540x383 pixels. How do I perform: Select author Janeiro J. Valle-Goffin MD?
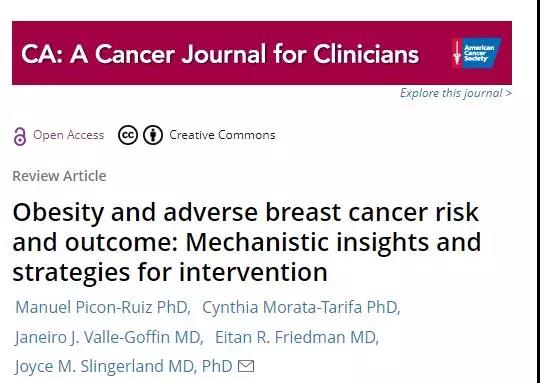[109, 337]
